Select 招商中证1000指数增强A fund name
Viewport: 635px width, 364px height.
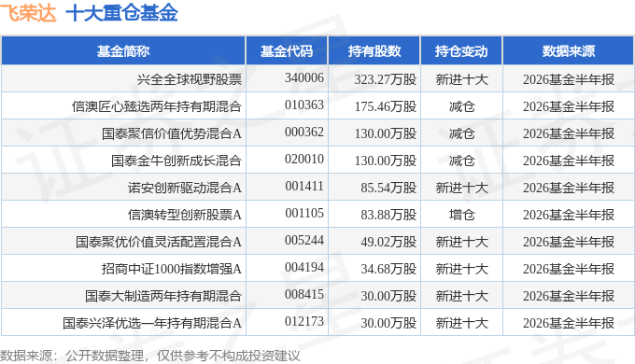click(172, 269)
